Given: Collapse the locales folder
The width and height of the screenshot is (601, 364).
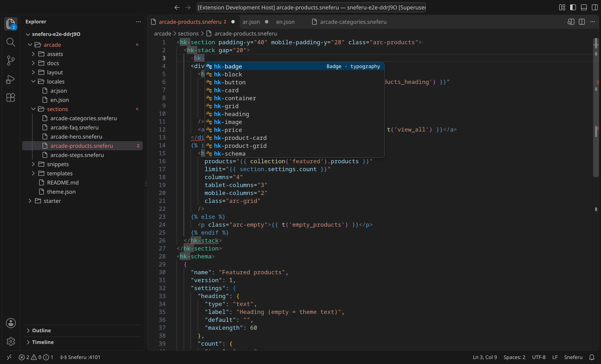Looking at the screenshot, I should coord(33,81).
